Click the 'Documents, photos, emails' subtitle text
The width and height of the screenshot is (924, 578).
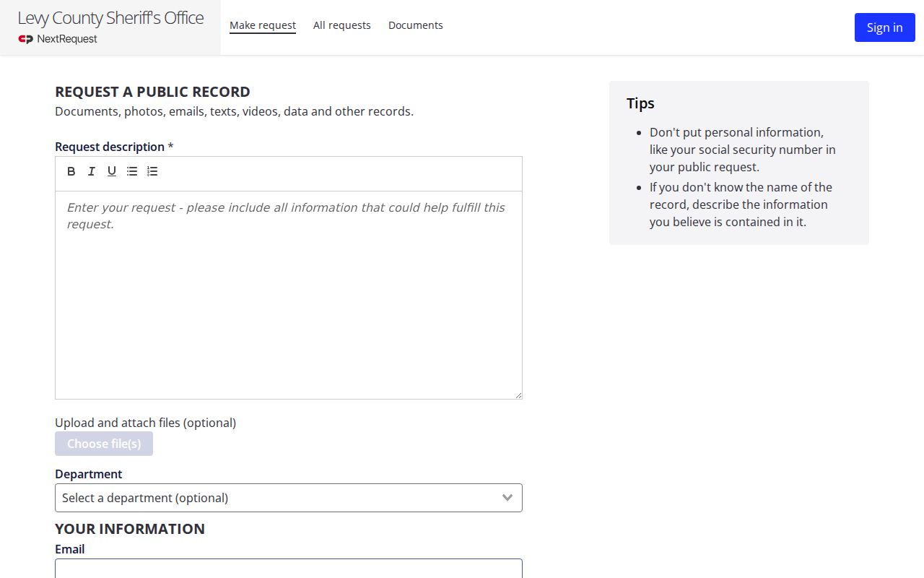[235, 111]
